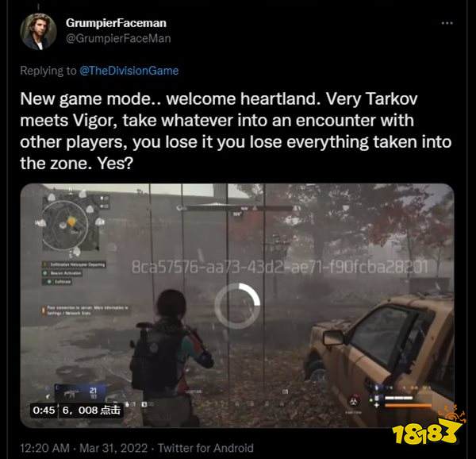Open the @TheDivisionGame reply mention

point(129,71)
